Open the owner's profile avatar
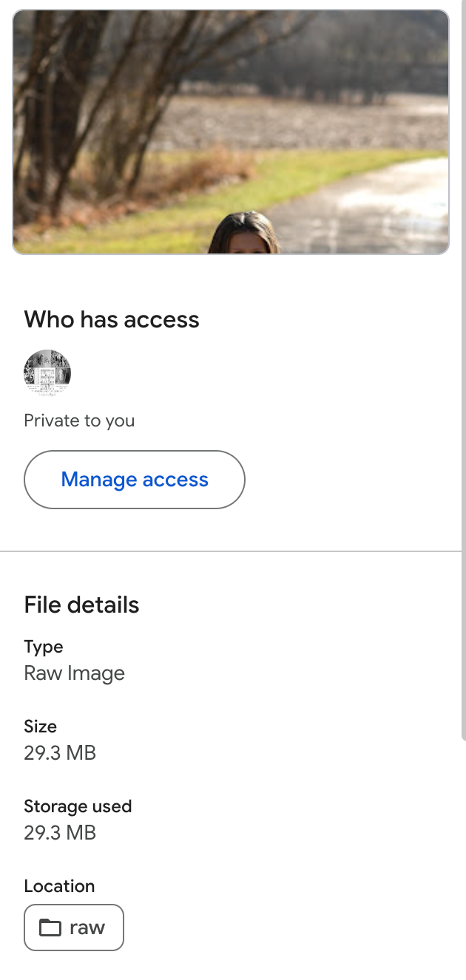Viewport: 466px width, 980px height. click(47, 373)
